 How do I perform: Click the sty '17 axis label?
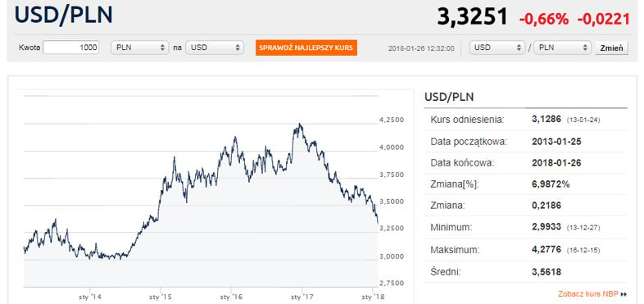click(302, 296)
